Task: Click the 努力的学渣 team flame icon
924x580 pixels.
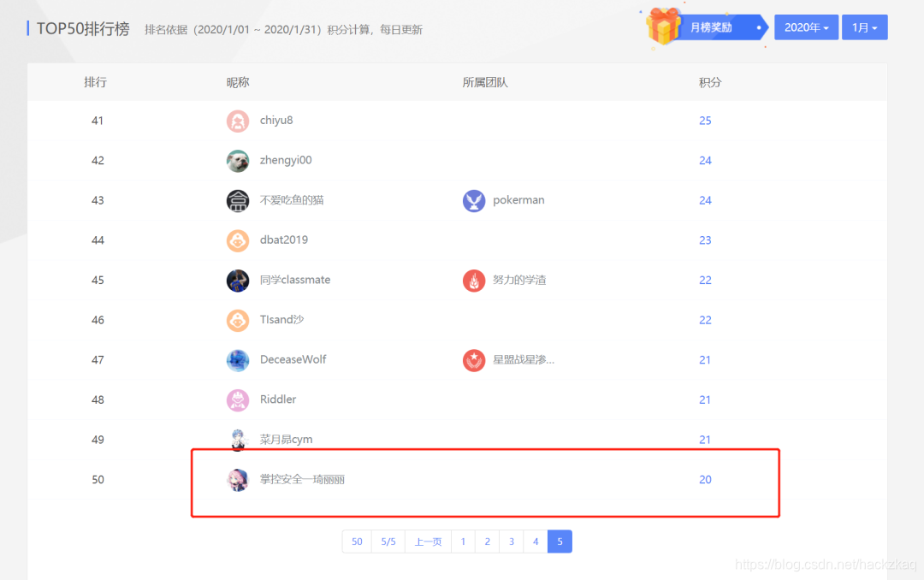Action: tap(474, 281)
